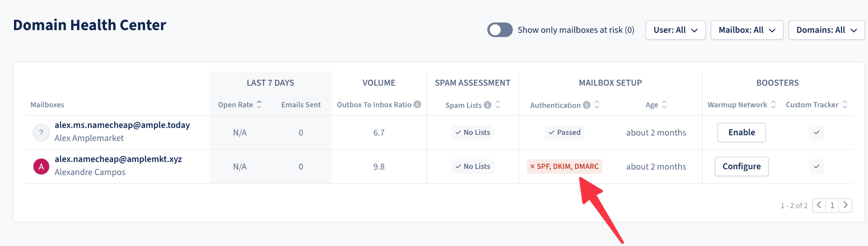Click Configure for alex.namecheap@amplemkt.xyz mailbox
868x246 pixels.
click(742, 166)
